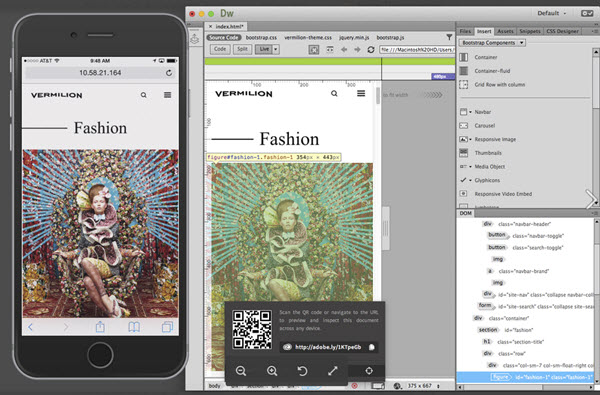The image size is (600, 395).
Task: Refresh the Live View document
Action: click(370, 49)
